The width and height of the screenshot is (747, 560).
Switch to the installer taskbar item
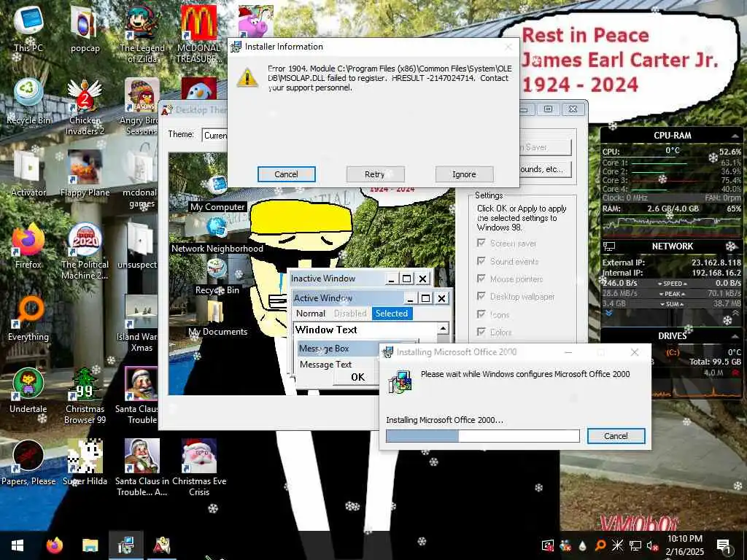point(125,545)
